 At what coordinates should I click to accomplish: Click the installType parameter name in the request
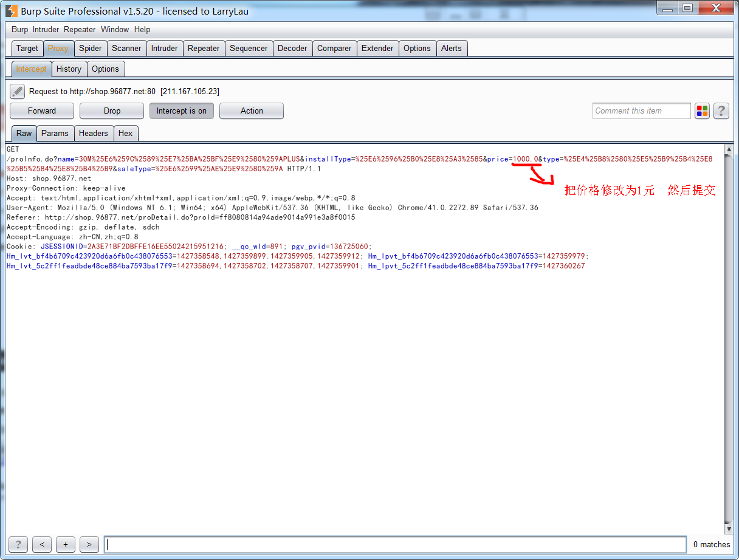pos(328,159)
